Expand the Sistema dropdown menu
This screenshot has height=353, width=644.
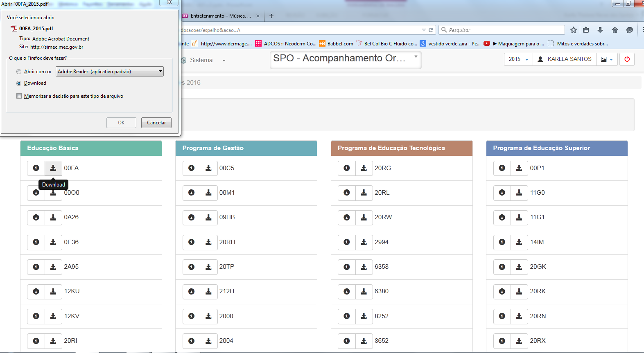coord(203,60)
